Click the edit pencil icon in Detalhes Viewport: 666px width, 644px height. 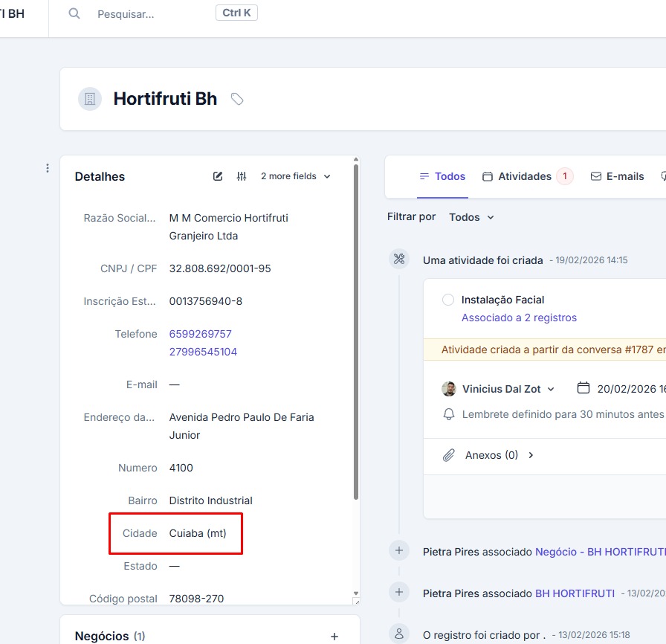click(218, 176)
